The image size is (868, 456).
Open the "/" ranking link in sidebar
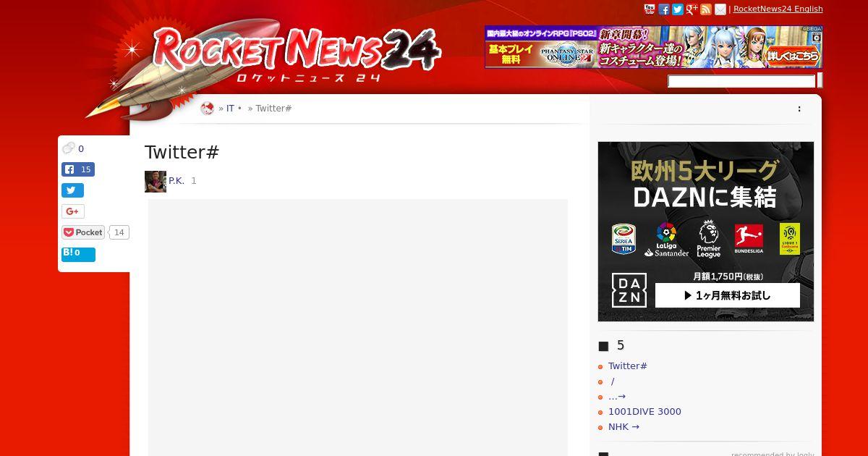[613, 381]
